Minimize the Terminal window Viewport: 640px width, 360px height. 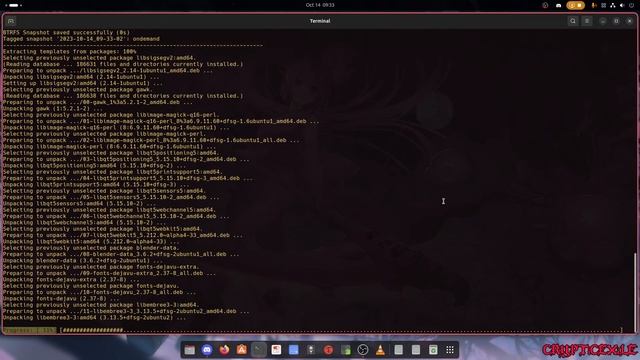(603, 21)
